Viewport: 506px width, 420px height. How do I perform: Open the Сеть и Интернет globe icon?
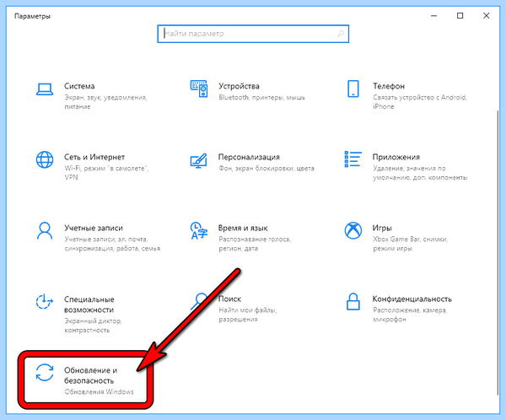(x=45, y=159)
